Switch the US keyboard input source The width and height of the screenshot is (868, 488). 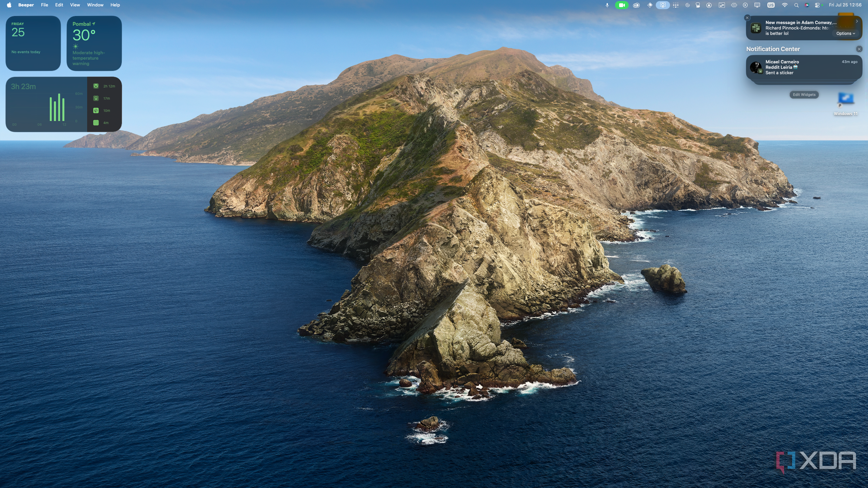(x=771, y=5)
